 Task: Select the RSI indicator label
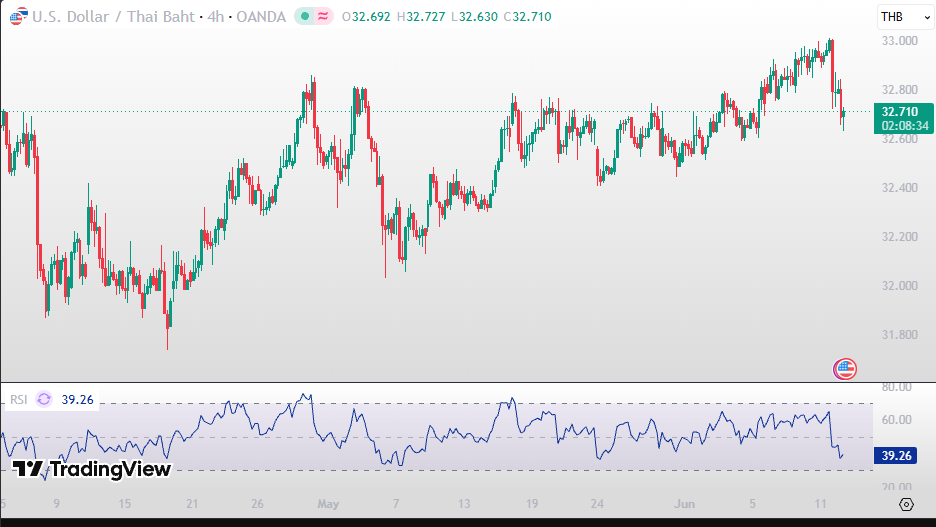click(x=19, y=399)
